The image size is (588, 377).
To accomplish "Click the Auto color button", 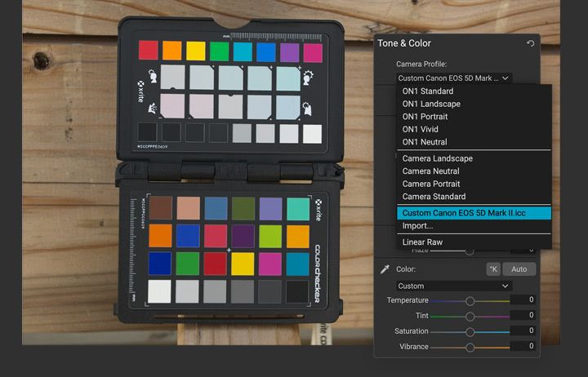I will pyautogui.click(x=519, y=269).
